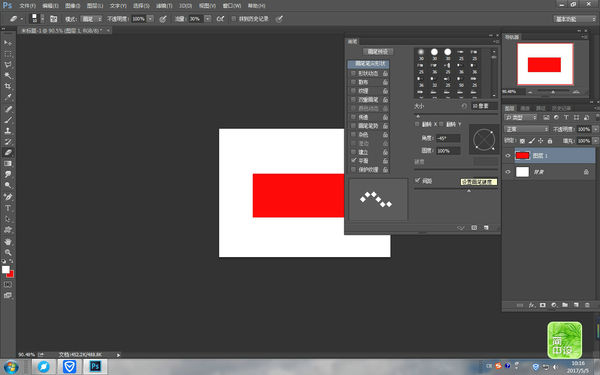Open the workspace switcher dropdown

point(574,19)
